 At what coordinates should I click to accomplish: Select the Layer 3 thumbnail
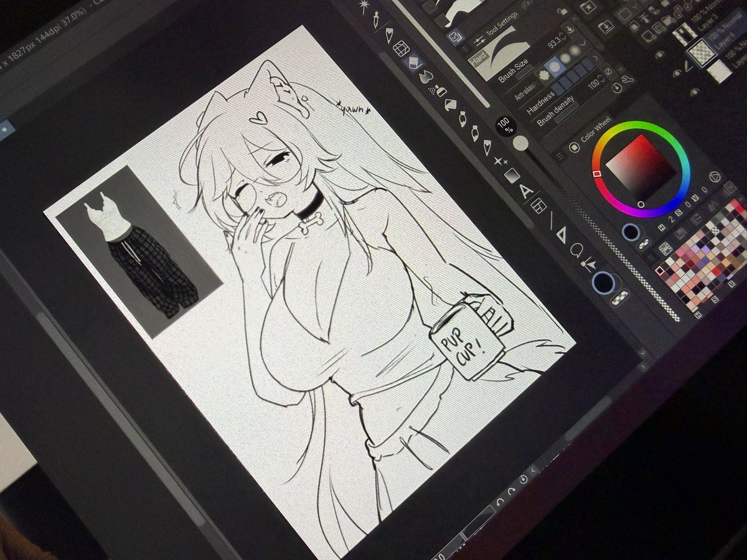[684, 34]
